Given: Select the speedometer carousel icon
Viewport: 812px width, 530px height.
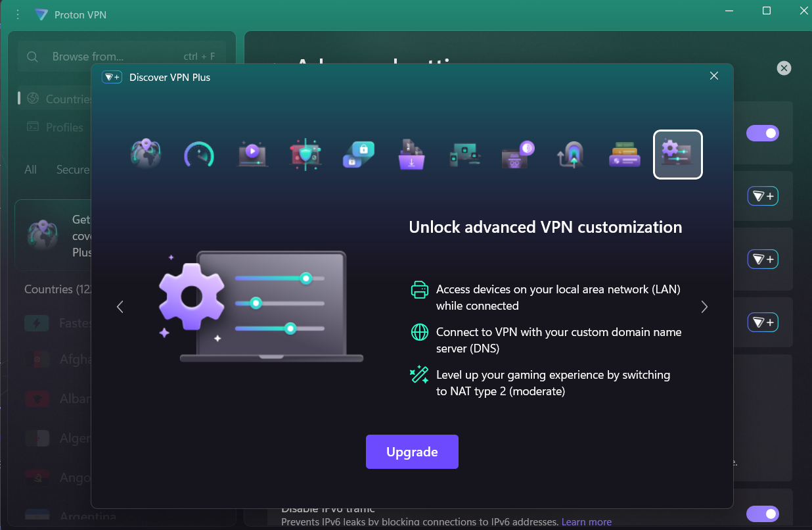Looking at the screenshot, I should coord(198,154).
